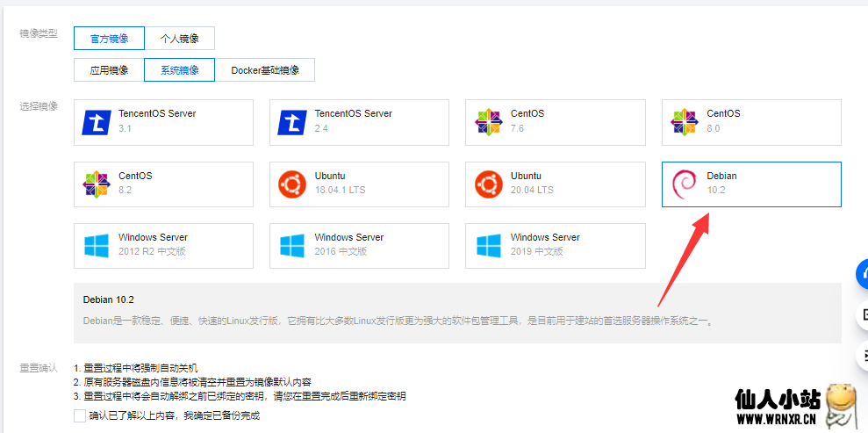This screenshot has height=433, width=868.
Task: Click the CentOS 8.0 logo icon
Action: 685,122
